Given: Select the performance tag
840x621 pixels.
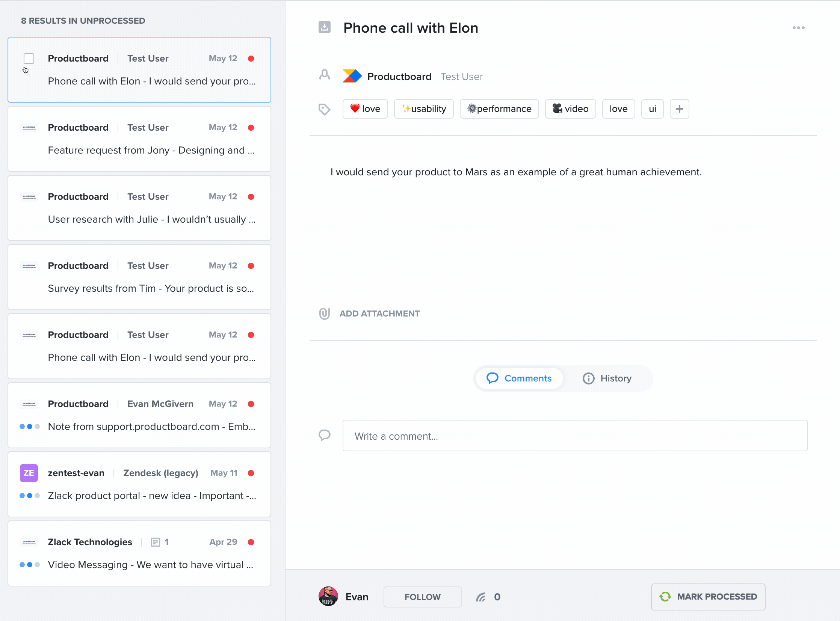Looking at the screenshot, I should click(x=499, y=109).
